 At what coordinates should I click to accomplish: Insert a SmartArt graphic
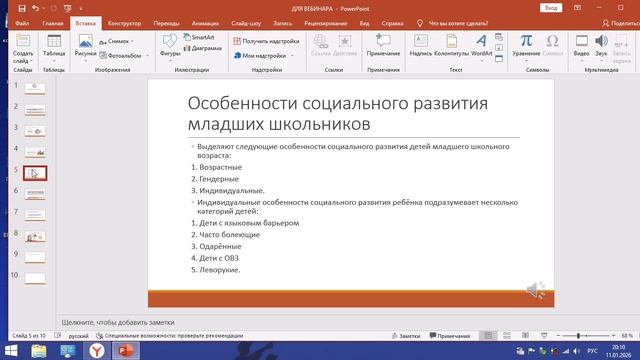(199, 37)
